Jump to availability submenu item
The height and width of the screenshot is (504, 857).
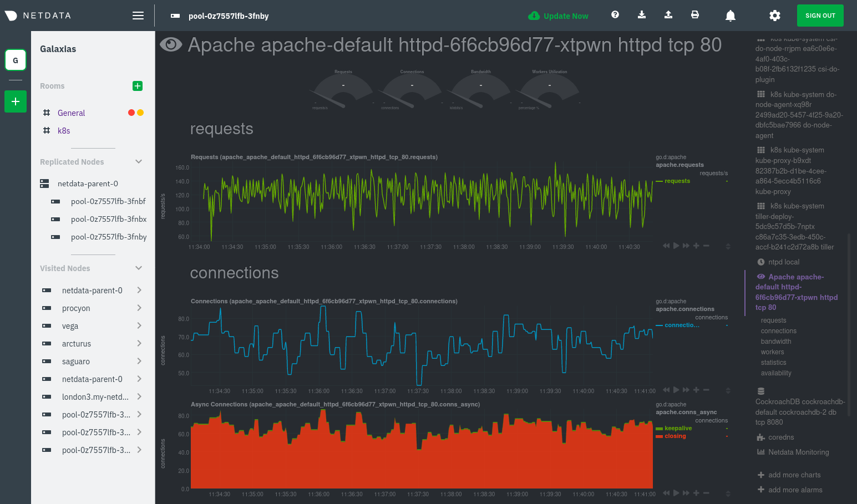[x=776, y=373]
